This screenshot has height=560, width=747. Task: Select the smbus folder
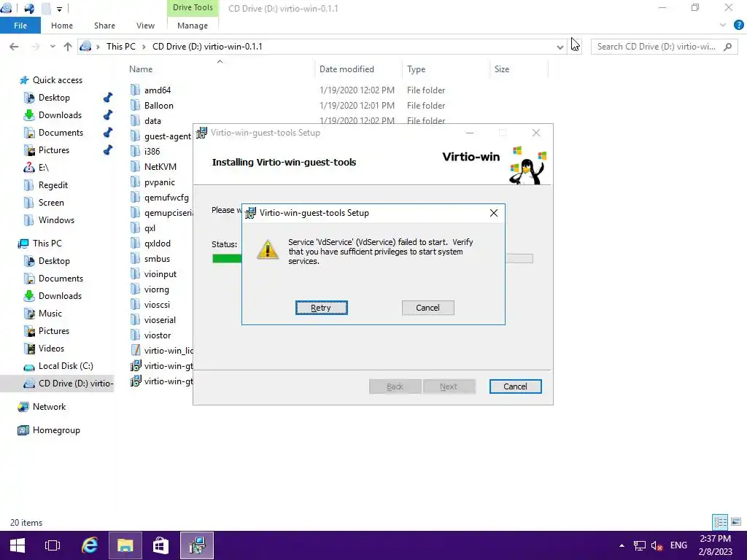pos(157,259)
